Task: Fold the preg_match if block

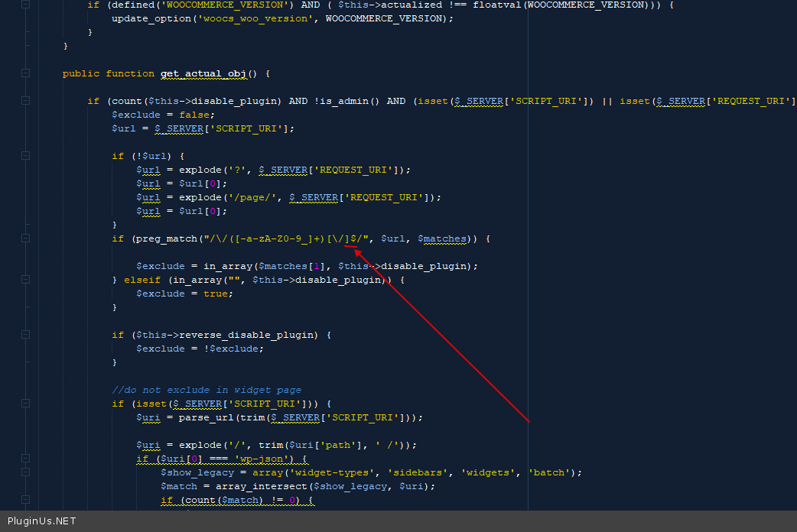Action: 25,238
